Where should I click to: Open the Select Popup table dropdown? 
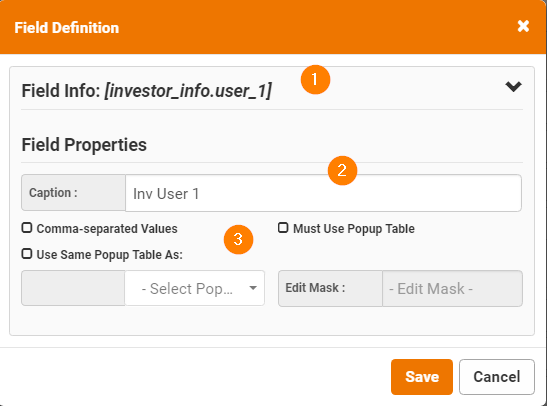pos(195,288)
